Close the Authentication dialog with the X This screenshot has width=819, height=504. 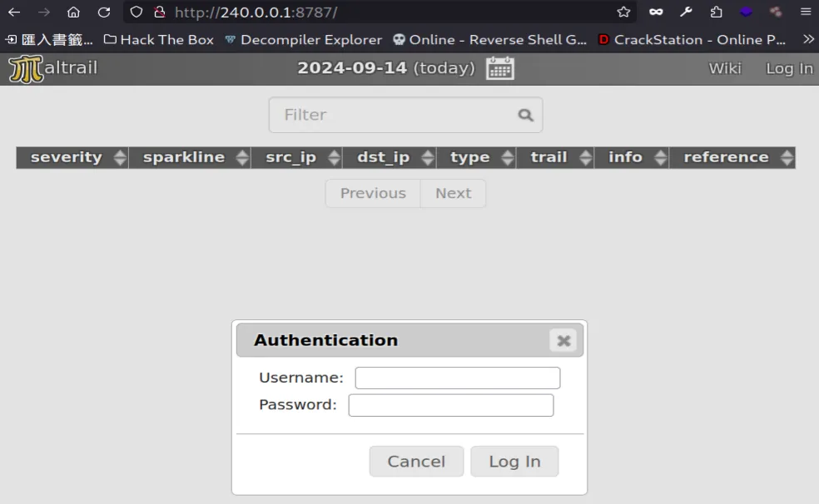(x=563, y=340)
